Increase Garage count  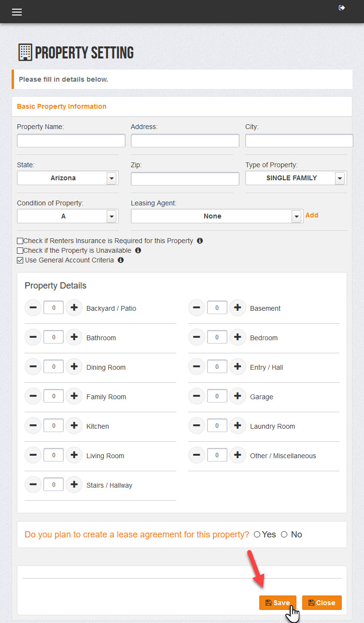(238, 396)
